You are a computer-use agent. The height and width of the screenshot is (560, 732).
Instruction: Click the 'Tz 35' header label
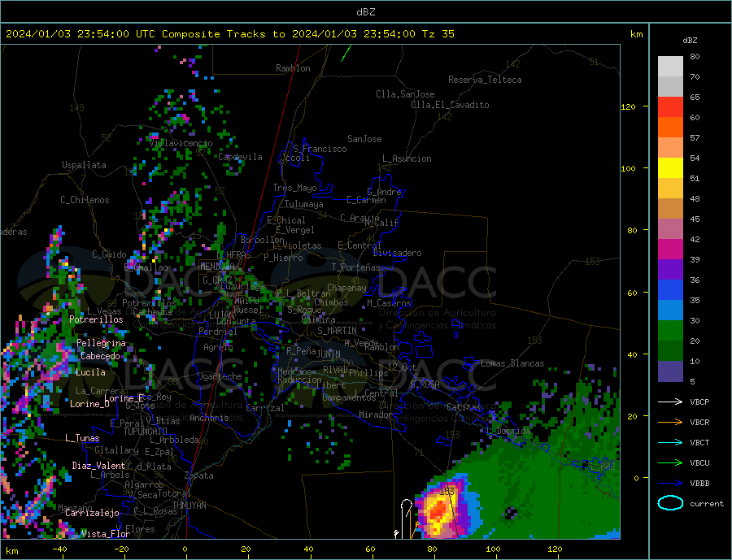click(438, 34)
